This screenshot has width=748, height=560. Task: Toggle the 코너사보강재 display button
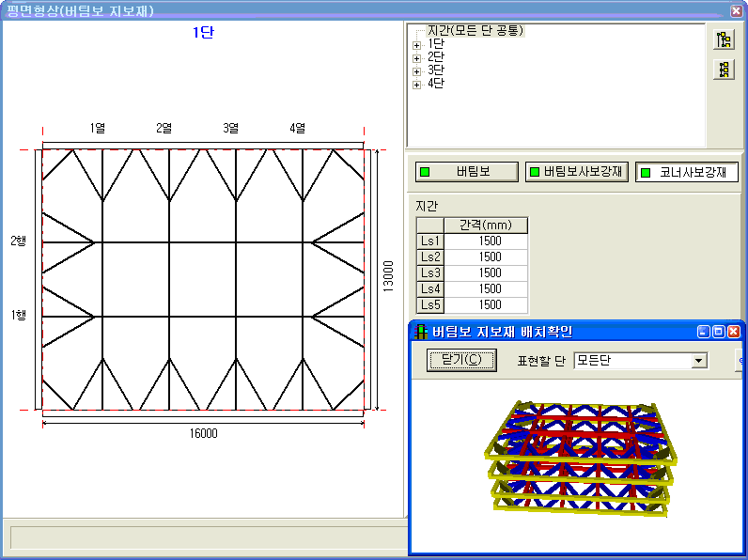tap(687, 172)
